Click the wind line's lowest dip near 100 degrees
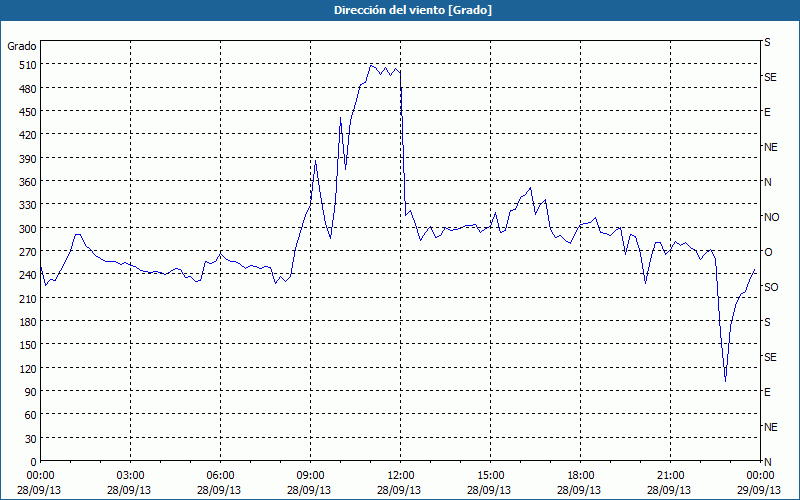Screen dimensions: 800x500 726,380
